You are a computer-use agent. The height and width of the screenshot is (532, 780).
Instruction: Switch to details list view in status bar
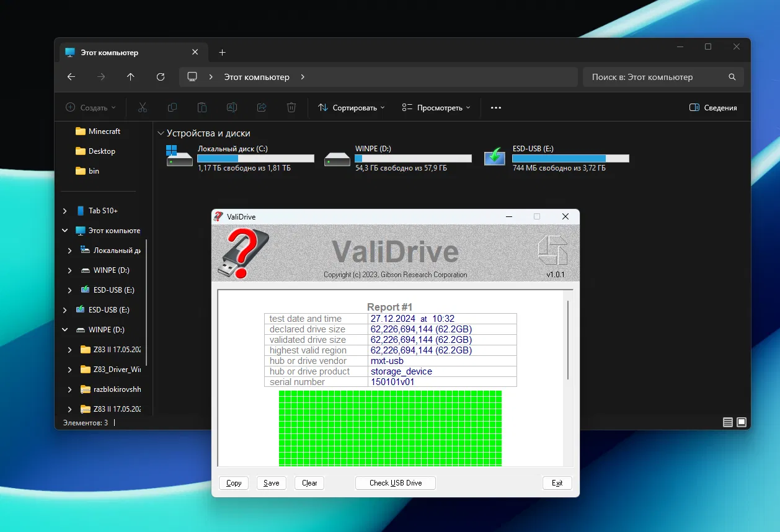pyautogui.click(x=728, y=422)
